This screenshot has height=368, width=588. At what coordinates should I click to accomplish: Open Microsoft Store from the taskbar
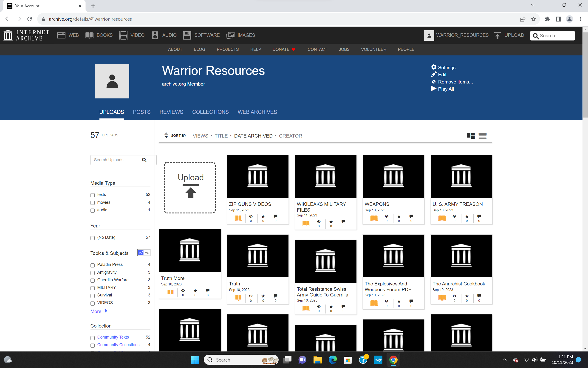[348, 360]
